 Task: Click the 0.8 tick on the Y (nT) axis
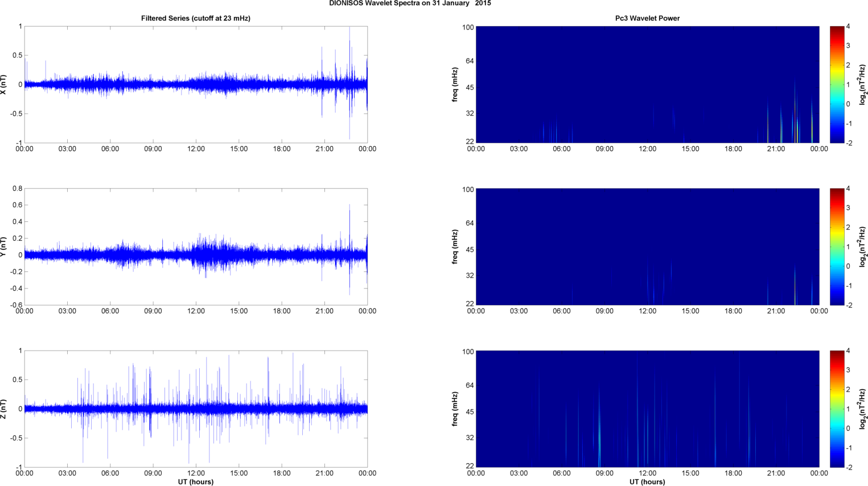pyautogui.click(x=18, y=188)
